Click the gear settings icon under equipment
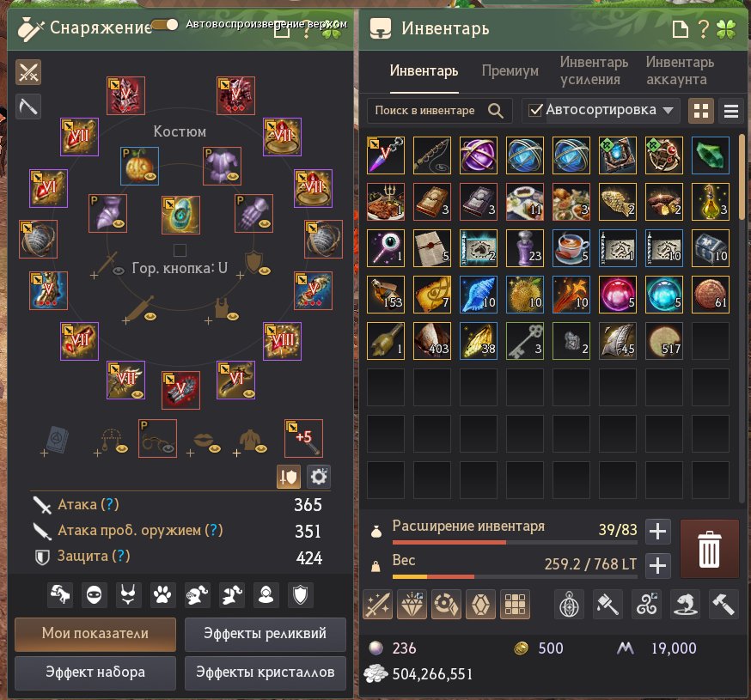 pos(319,477)
